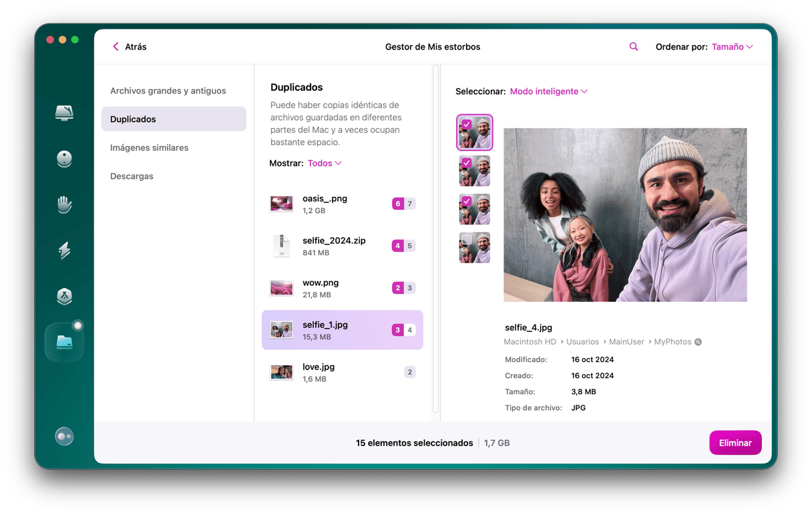Click the reveal-in-Finder icon next to MyPhotos
The image size is (812, 515).
point(698,342)
